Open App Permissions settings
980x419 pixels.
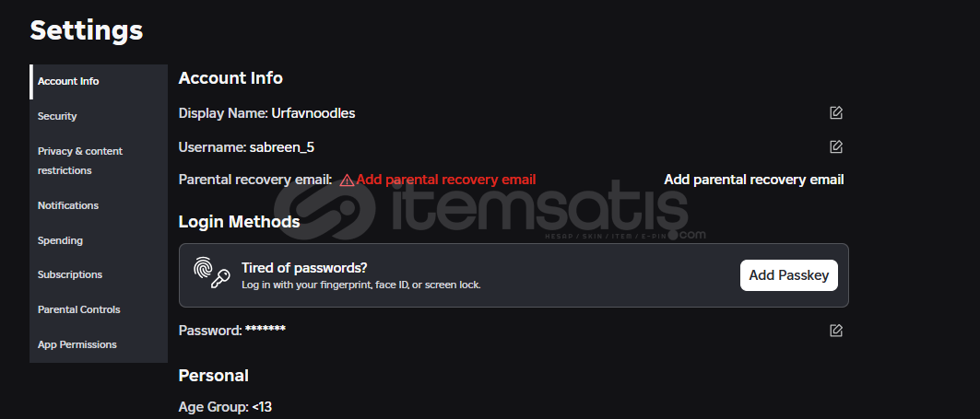point(99,344)
